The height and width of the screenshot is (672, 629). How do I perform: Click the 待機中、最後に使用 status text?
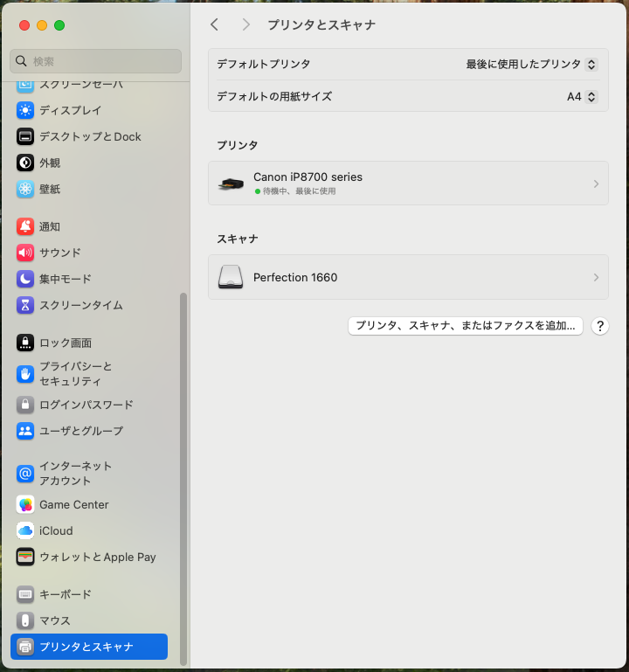tap(299, 191)
